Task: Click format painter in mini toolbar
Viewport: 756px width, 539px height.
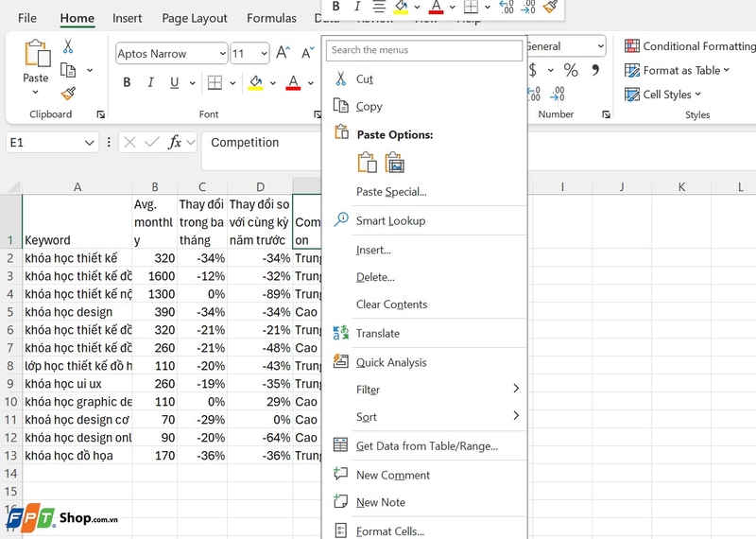Action: pos(550,7)
